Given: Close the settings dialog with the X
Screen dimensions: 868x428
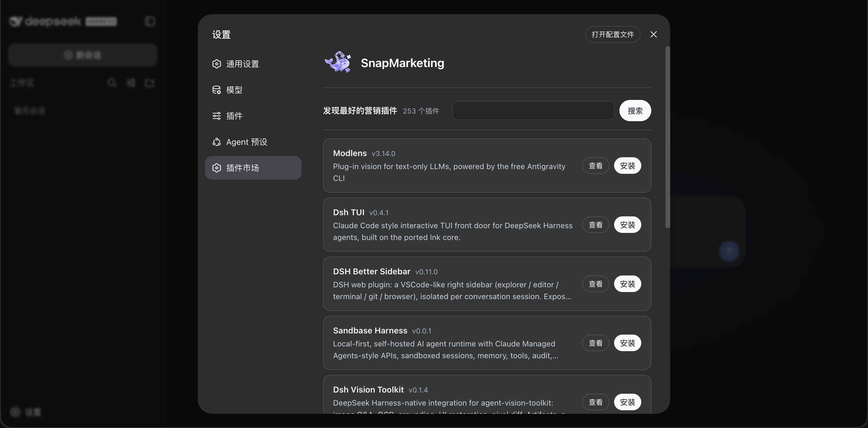Looking at the screenshot, I should coord(653,34).
